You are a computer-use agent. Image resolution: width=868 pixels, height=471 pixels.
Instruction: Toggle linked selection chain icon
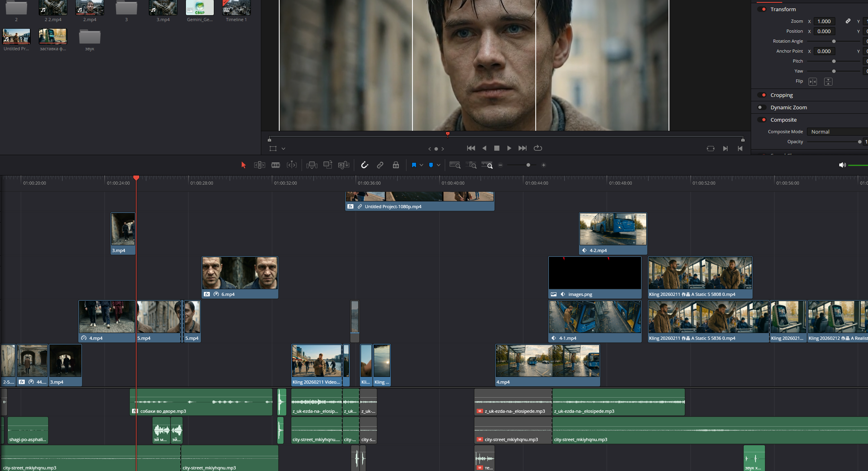click(380, 165)
